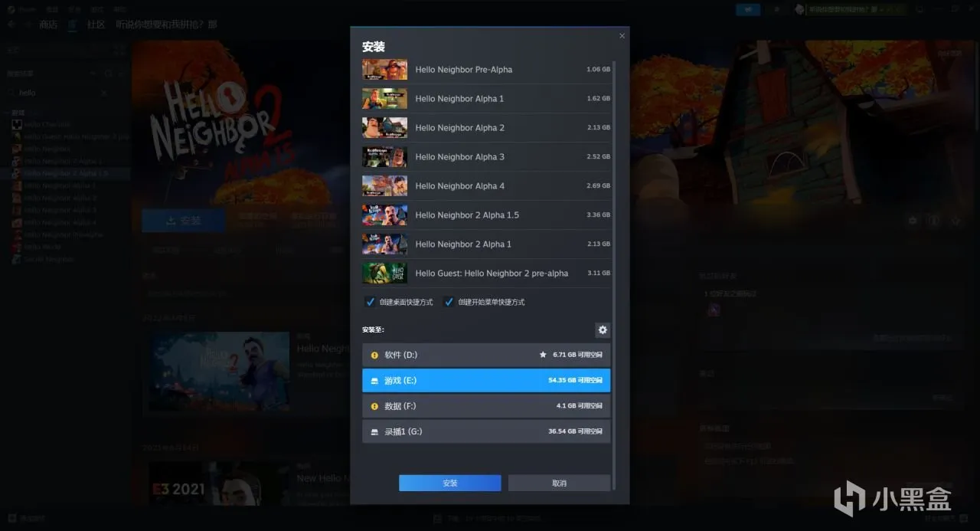Image resolution: width=980 pixels, height=531 pixels.
Task: Open user profile dropdown in header
Action: (x=851, y=9)
